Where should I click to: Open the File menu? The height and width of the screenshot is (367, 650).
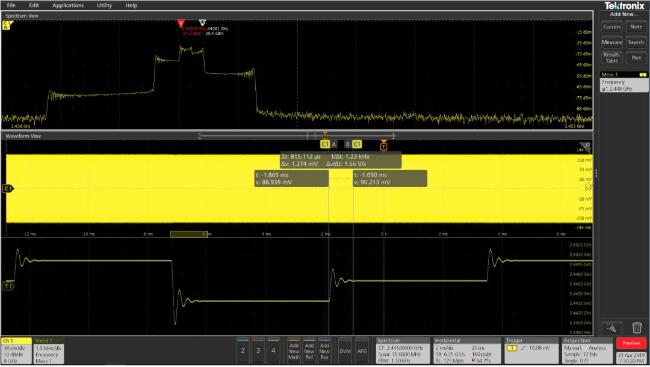click(x=11, y=5)
